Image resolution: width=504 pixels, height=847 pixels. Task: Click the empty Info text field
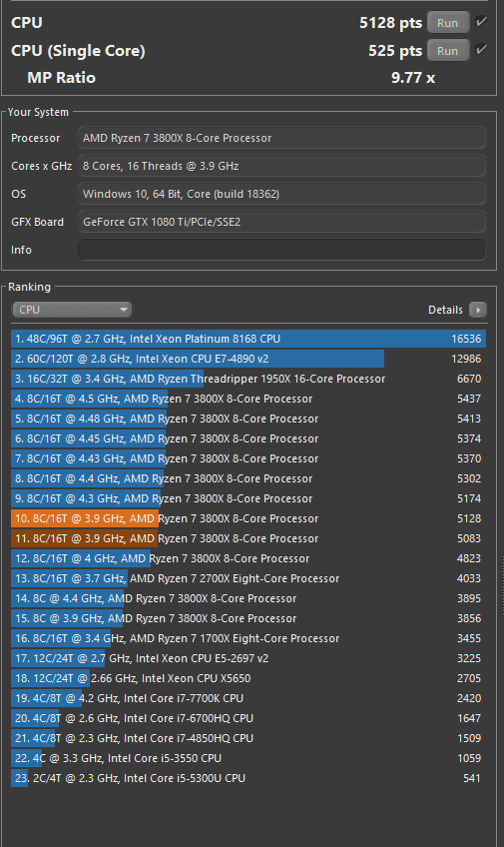click(281, 250)
